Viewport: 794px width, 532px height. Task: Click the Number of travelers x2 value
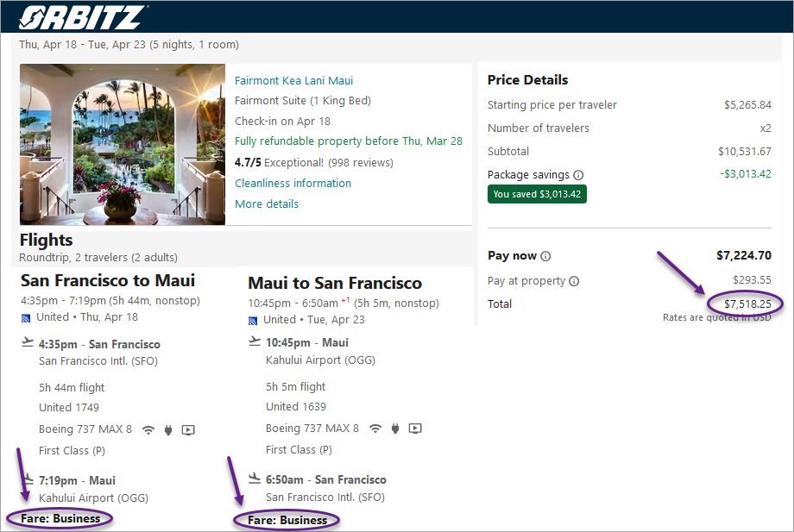click(766, 128)
